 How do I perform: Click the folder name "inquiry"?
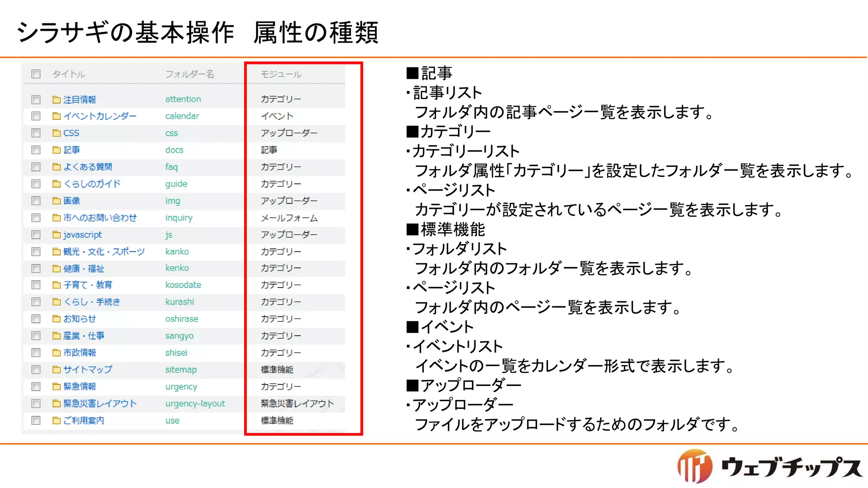click(179, 218)
